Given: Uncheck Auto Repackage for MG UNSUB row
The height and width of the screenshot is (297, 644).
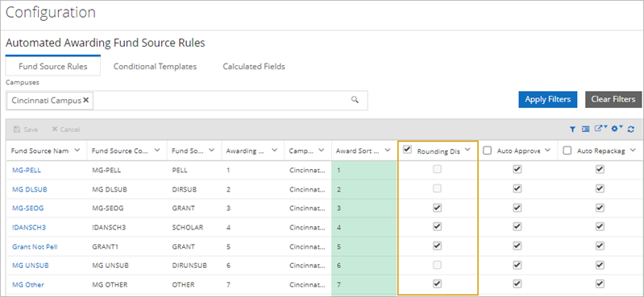Looking at the screenshot, I should click(600, 266).
